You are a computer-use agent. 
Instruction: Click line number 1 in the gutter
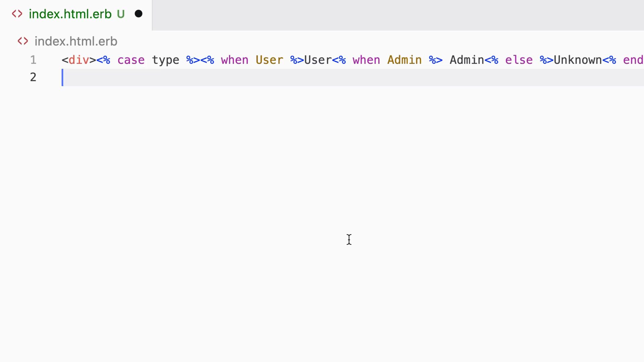click(x=33, y=60)
